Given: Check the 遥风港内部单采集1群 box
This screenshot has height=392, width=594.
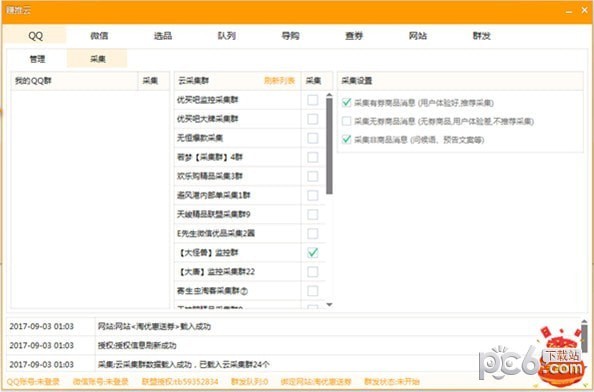Looking at the screenshot, I should (313, 195).
